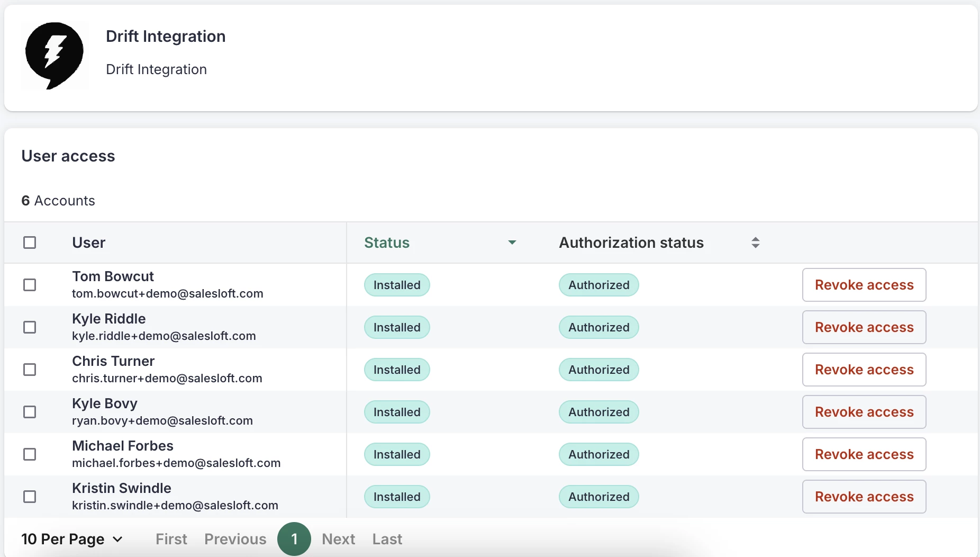Click the bold Drift Integration title
The width and height of the screenshot is (980, 557).
coord(166,36)
